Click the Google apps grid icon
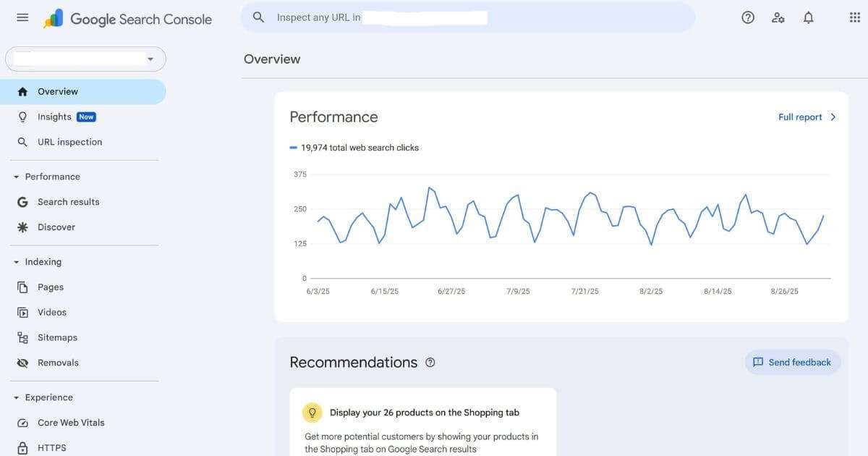The height and width of the screenshot is (456, 868). (854, 17)
